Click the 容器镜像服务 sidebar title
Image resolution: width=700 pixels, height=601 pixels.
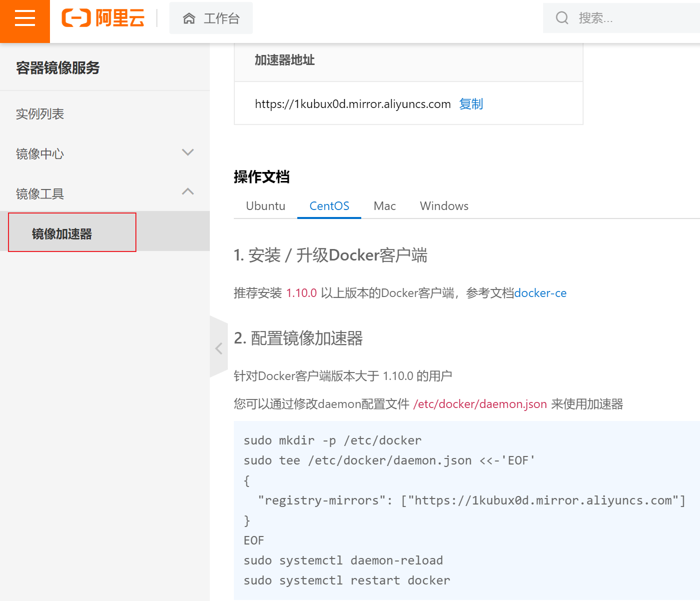click(x=58, y=67)
